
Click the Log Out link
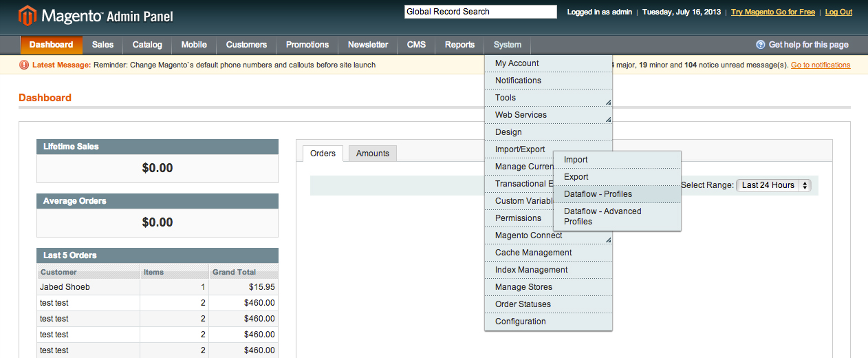[838, 12]
